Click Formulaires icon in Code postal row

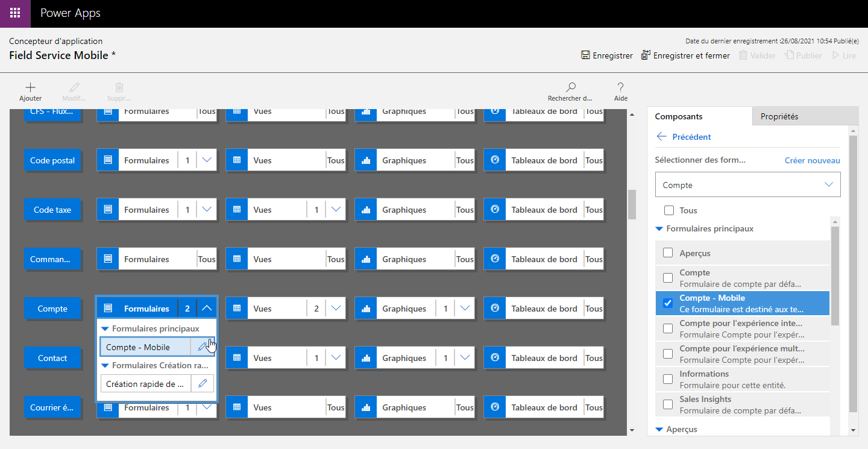pyautogui.click(x=108, y=160)
